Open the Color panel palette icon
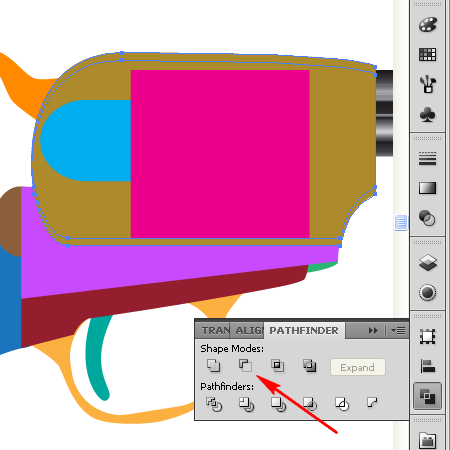Screen dimensions: 450x450 click(x=428, y=25)
